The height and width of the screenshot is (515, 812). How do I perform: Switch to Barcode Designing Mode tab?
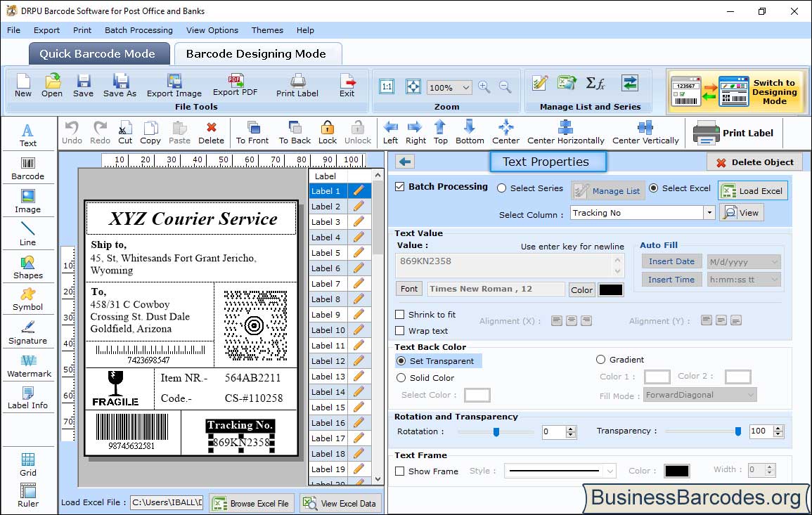tap(257, 53)
